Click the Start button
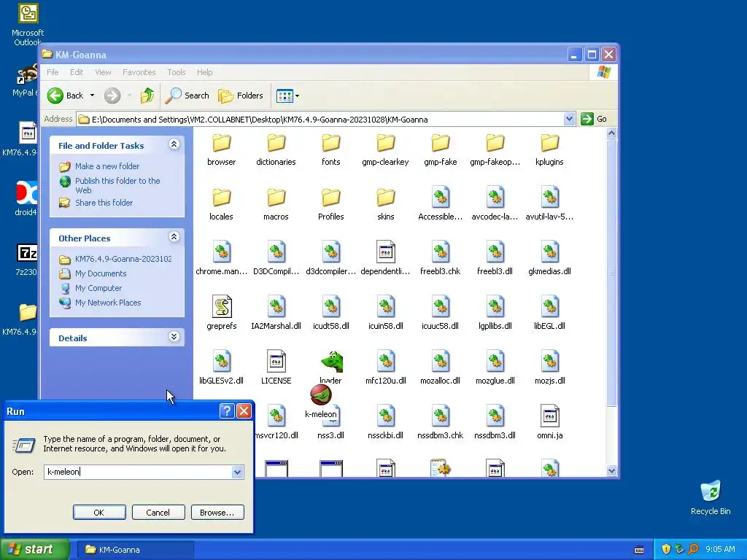This screenshot has height=560, width=747. pyautogui.click(x=34, y=549)
